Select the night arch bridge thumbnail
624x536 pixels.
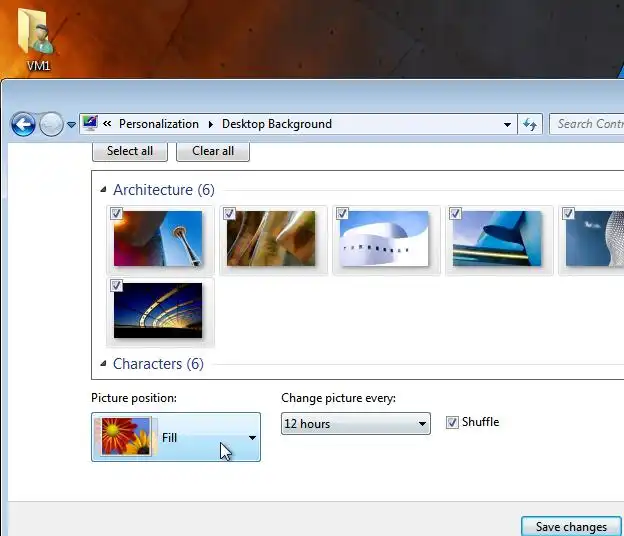click(x=158, y=311)
